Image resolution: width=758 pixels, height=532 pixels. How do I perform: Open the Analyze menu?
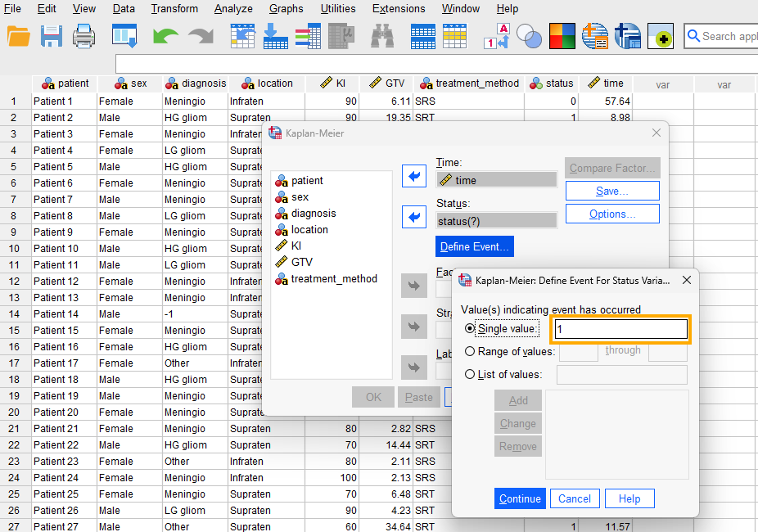click(233, 9)
